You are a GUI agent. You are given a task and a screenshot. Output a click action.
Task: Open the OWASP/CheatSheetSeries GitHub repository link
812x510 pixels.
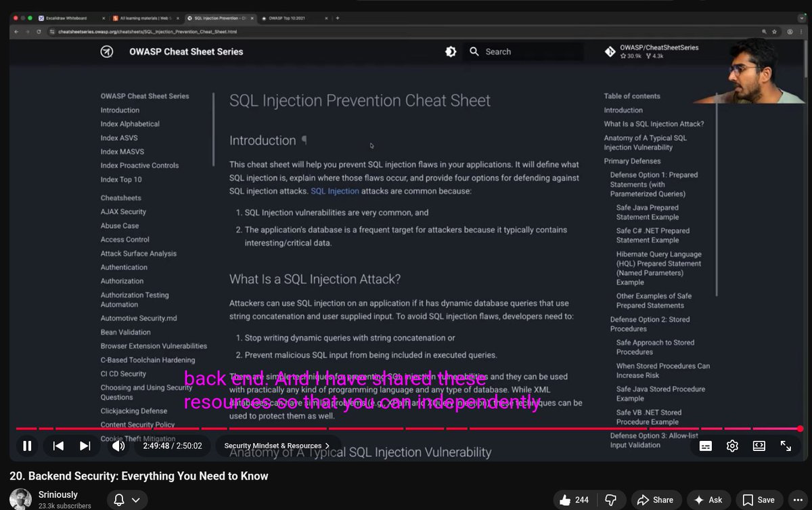pyautogui.click(x=653, y=51)
